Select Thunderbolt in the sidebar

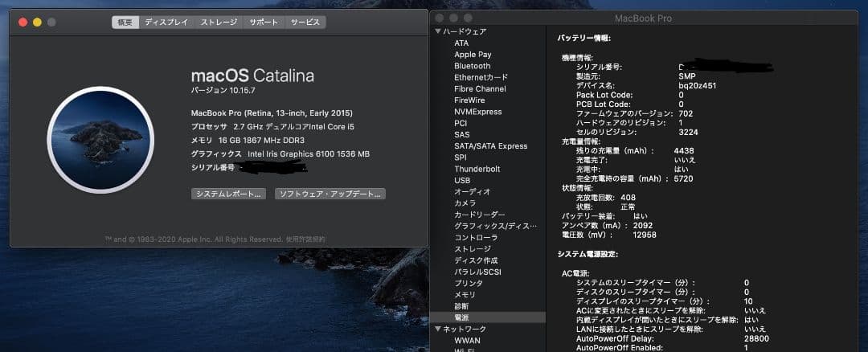point(477,169)
